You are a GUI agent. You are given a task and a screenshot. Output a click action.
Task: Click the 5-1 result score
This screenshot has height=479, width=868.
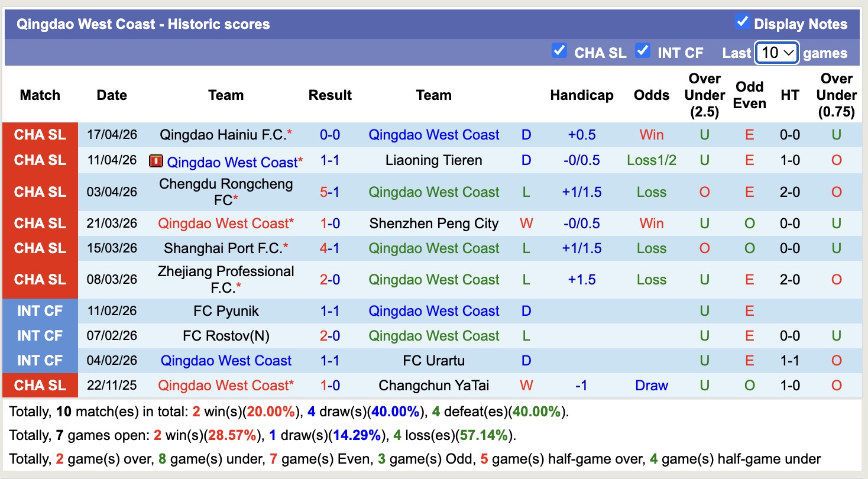click(x=330, y=192)
